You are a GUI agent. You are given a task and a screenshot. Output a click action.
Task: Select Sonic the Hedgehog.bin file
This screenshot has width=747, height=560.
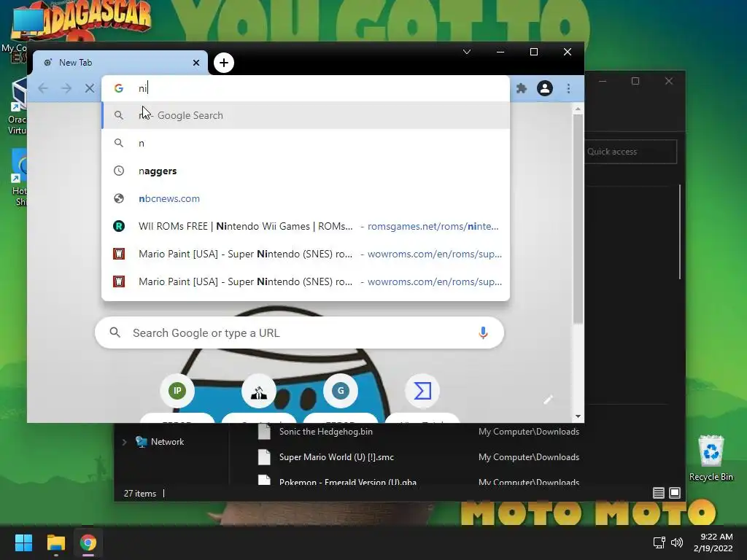(326, 432)
